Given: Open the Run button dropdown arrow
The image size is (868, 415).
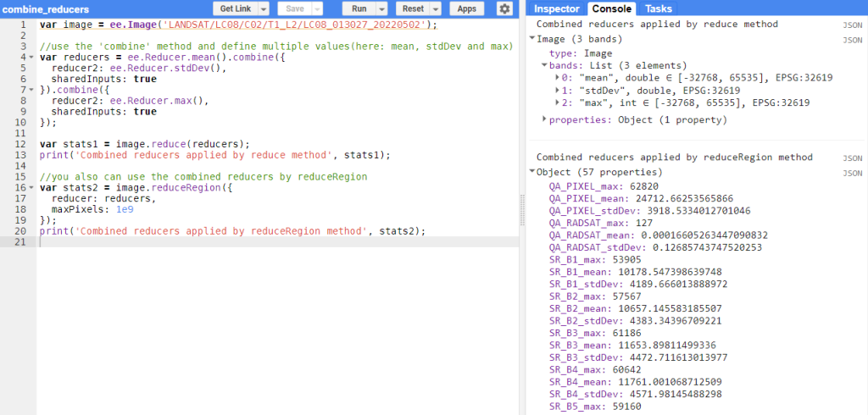Looking at the screenshot, I should 381,8.
